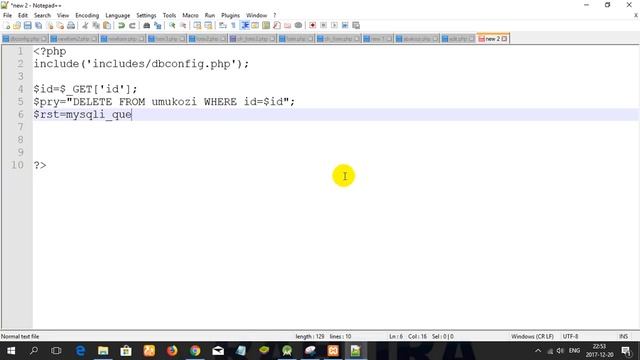Toggle file monitoring eye icon
The image size is (640, 360).
click(x=298, y=25)
